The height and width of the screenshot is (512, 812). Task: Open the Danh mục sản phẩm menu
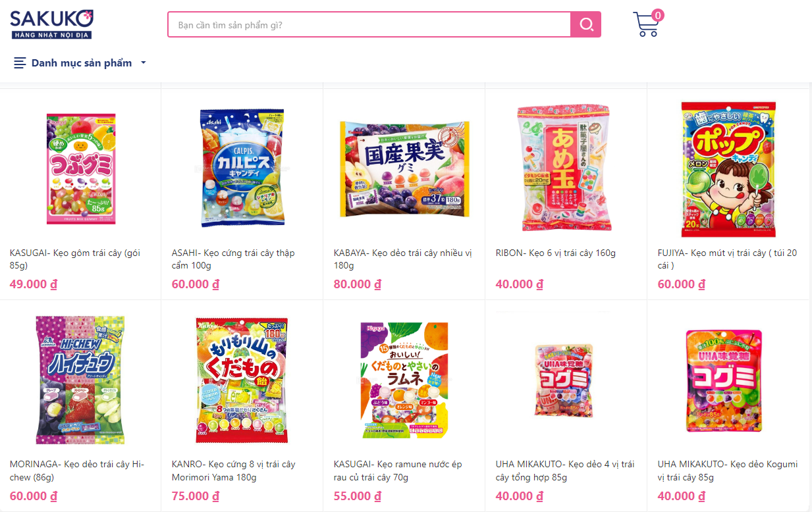(x=80, y=63)
